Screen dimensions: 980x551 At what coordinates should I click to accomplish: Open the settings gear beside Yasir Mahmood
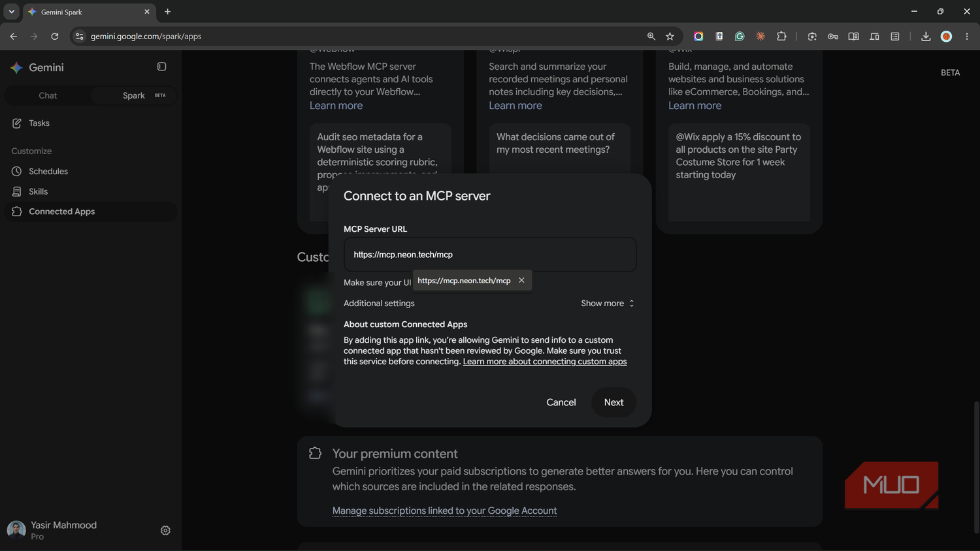165,531
